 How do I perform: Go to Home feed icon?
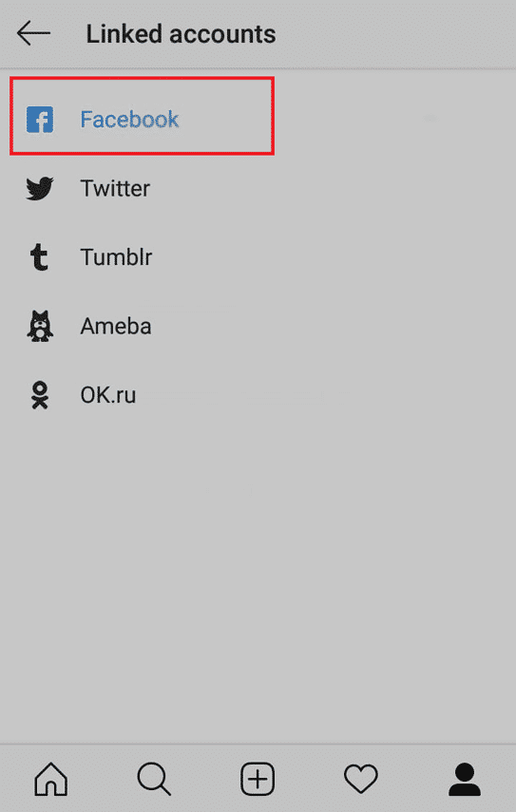50,779
